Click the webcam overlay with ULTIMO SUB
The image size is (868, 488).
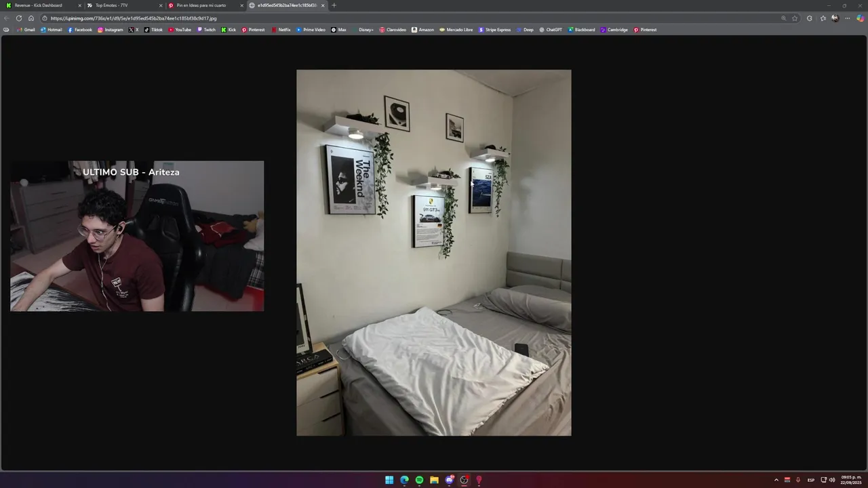[137, 236]
